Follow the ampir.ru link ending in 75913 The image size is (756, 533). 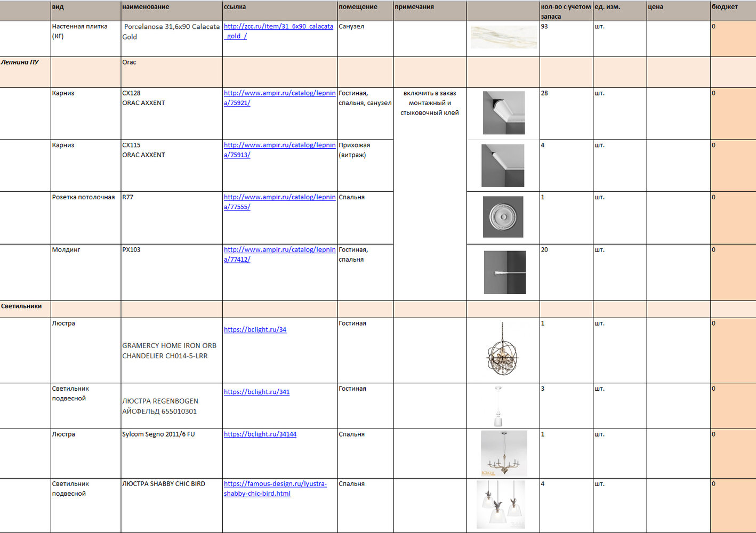point(279,146)
